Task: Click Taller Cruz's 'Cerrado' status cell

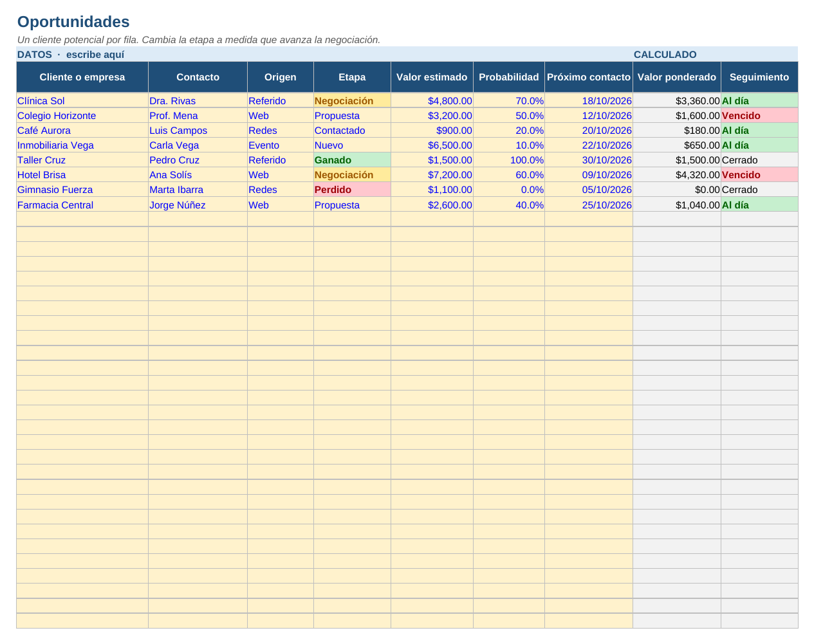Action: coord(759,160)
